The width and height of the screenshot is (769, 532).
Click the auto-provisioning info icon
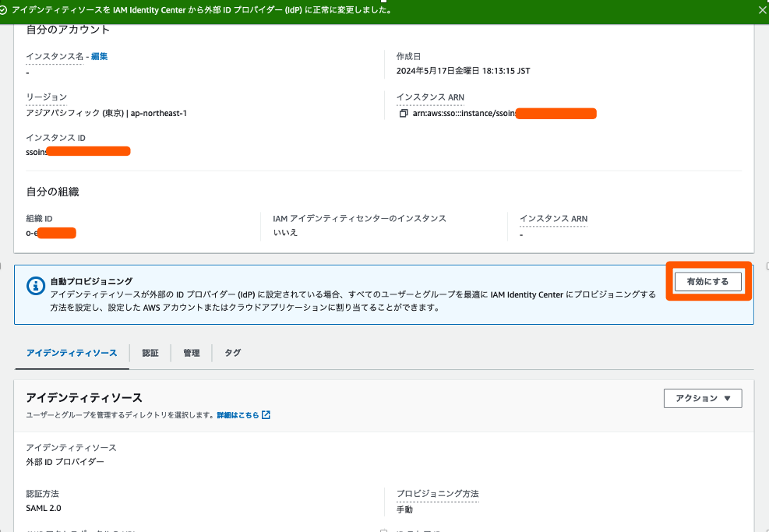pos(36,286)
